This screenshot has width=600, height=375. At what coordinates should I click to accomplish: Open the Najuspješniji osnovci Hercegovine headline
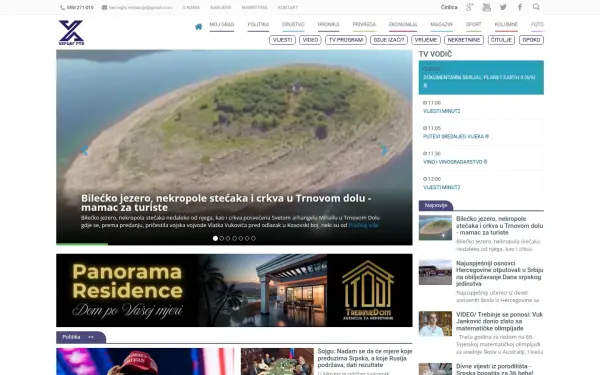point(499,274)
